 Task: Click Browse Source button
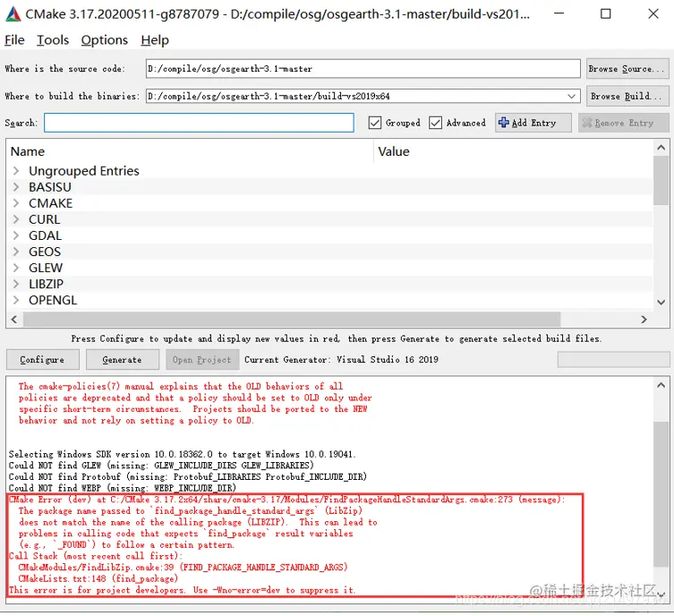coord(627,69)
